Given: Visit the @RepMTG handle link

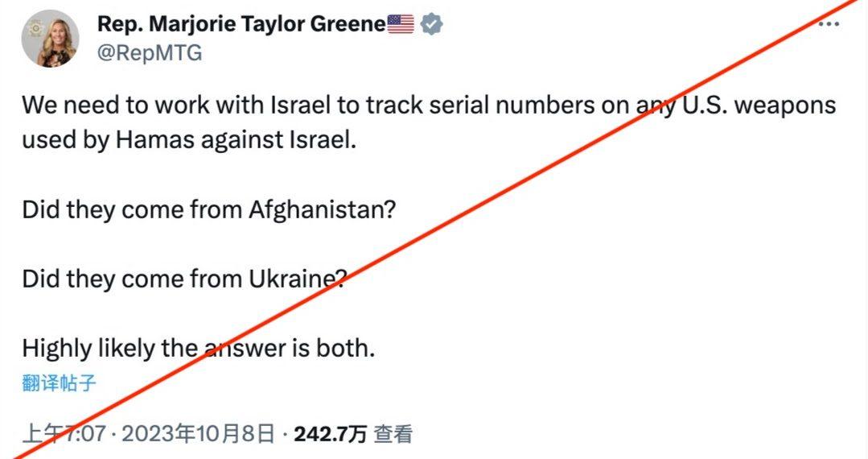Looking at the screenshot, I should (150, 52).
